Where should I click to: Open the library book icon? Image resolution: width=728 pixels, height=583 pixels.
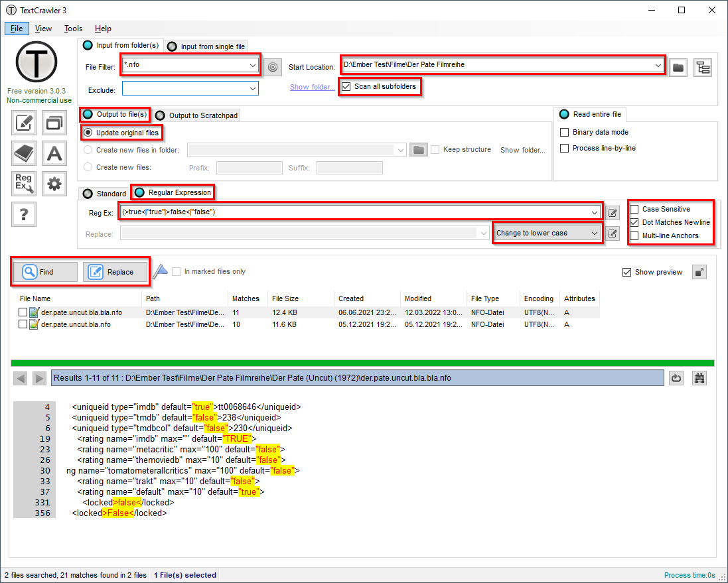[x=24, y=153]
